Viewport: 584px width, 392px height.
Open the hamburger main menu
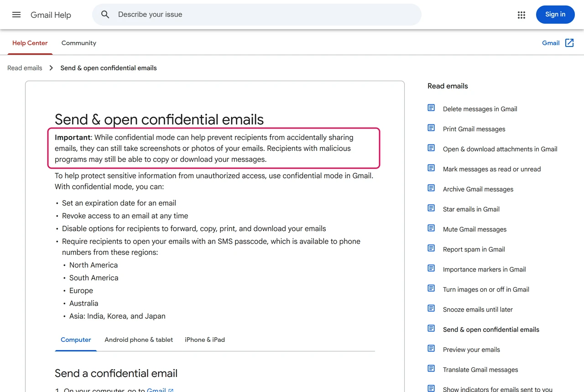pyautogui.click(x=16, y=15)
